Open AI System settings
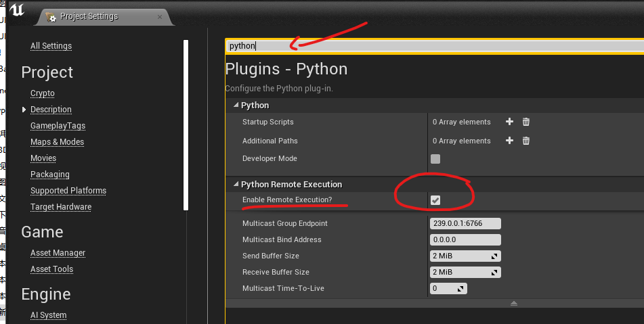The image size is (644, 324). 49,315
